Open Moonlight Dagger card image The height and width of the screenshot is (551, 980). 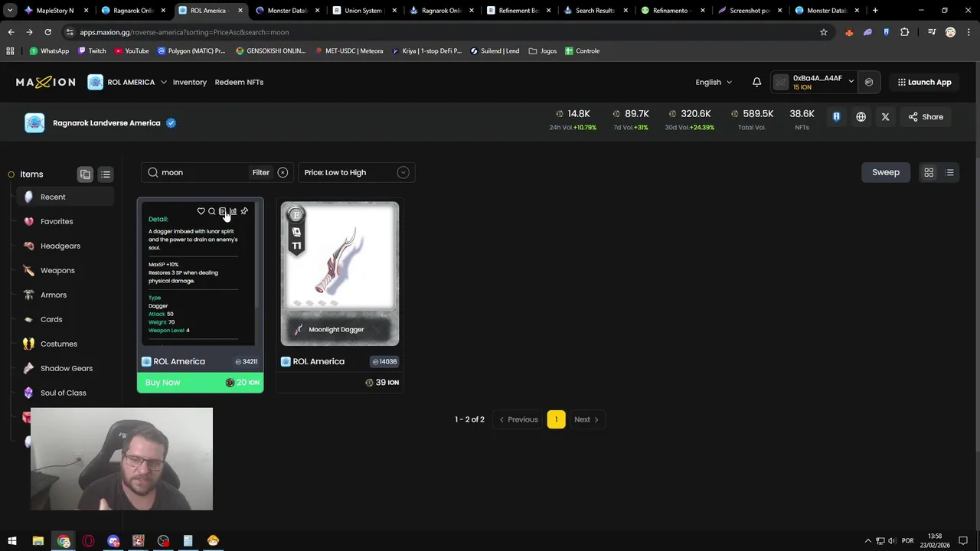(340, 274)
